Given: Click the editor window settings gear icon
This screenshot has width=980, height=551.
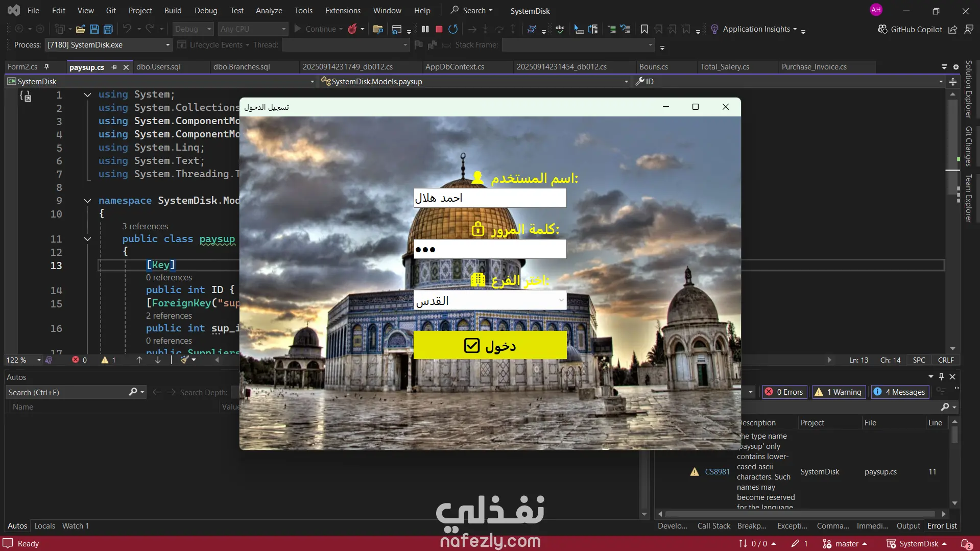Looking at the screenshot, I should (956, 67).
